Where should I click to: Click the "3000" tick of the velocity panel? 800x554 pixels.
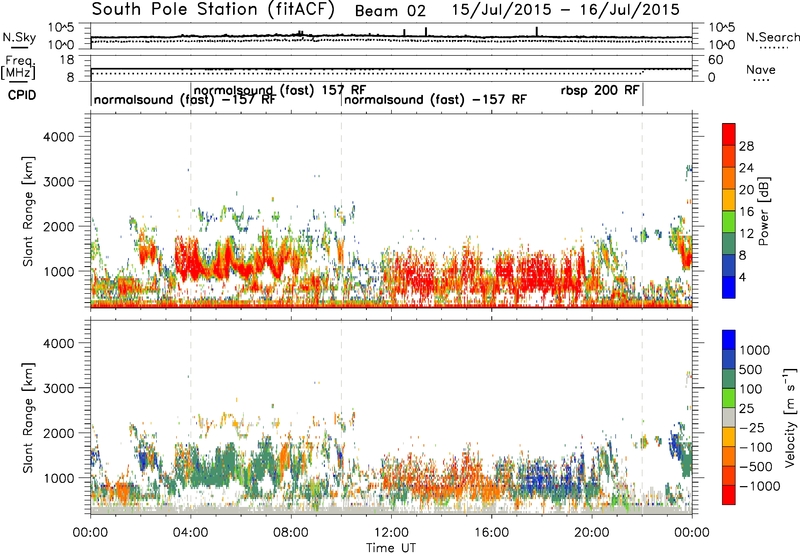(x=58, y=388)
